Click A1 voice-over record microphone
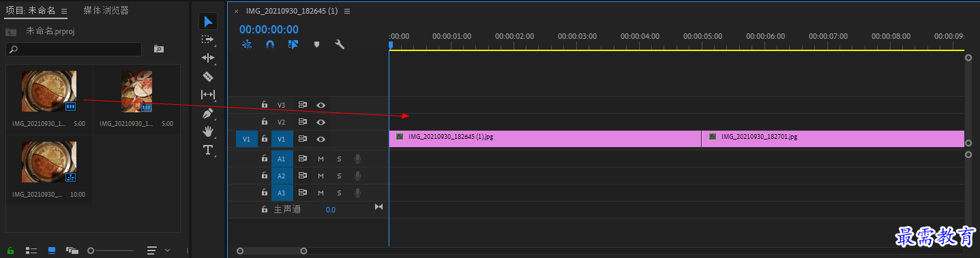The width and height of the screenshot is (980, 258). (357, 159)
